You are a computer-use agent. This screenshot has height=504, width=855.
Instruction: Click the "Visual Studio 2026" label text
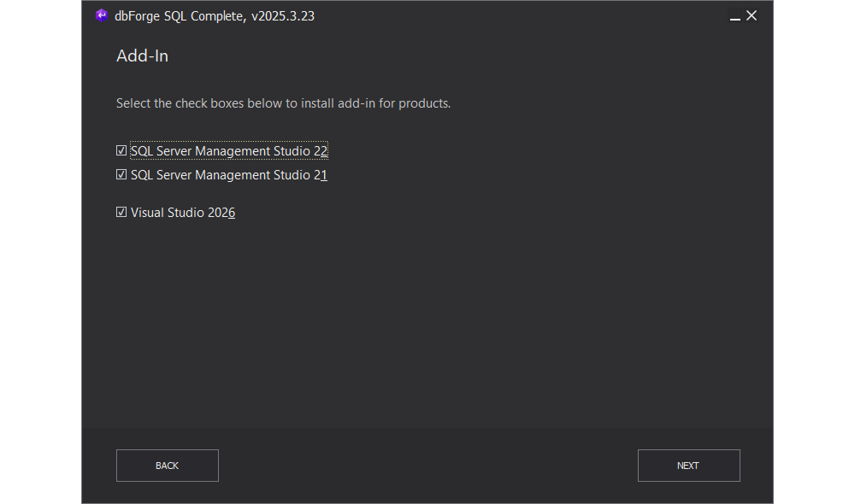pyautogui.click(x=182, y=213)
